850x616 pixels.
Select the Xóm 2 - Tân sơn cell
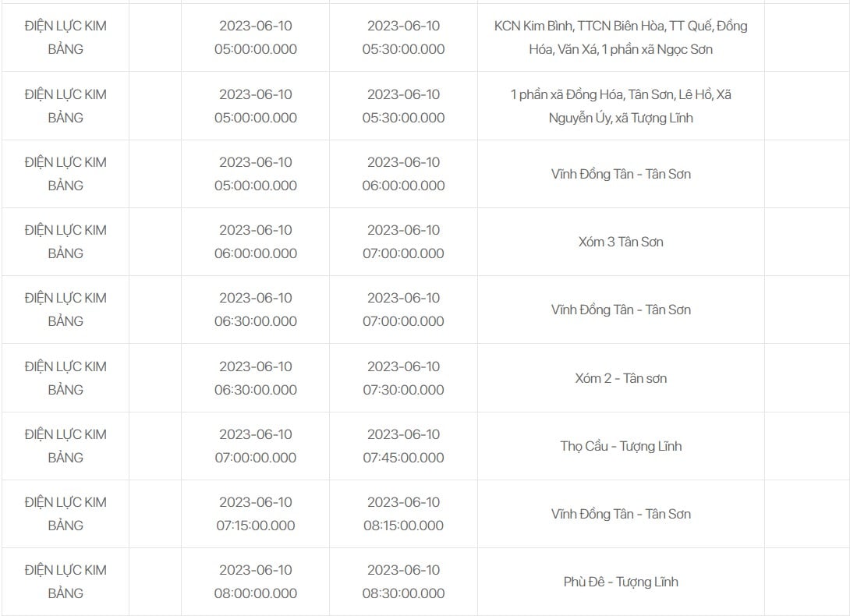click(621, 378)
